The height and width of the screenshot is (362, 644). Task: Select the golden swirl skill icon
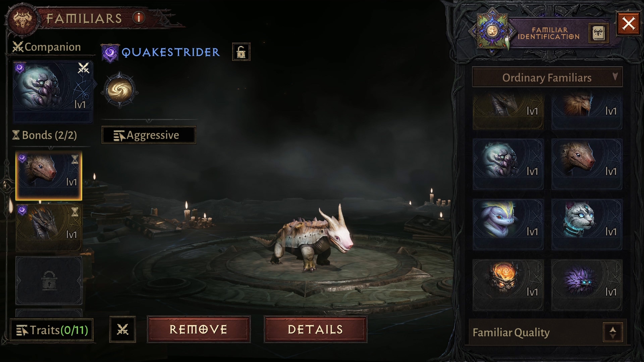click(120, 90)
